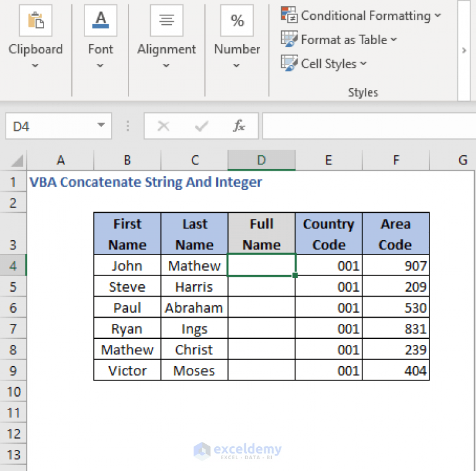Click the Format as Table icon
This screenshot has width=476, height=471.
tap(289, 39)
